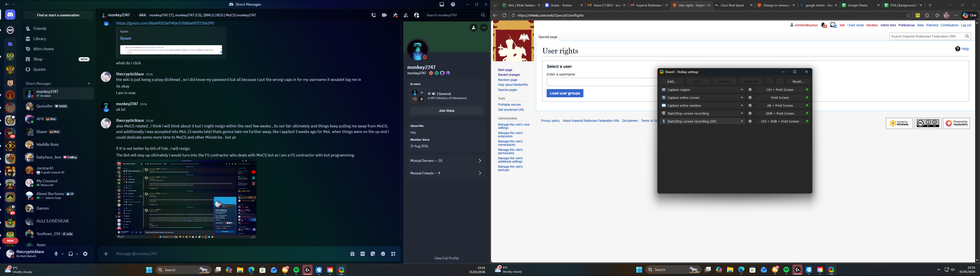The image size is (980, 276).
Task: Expand the Mutual Friends list
Action: [446, 173]
